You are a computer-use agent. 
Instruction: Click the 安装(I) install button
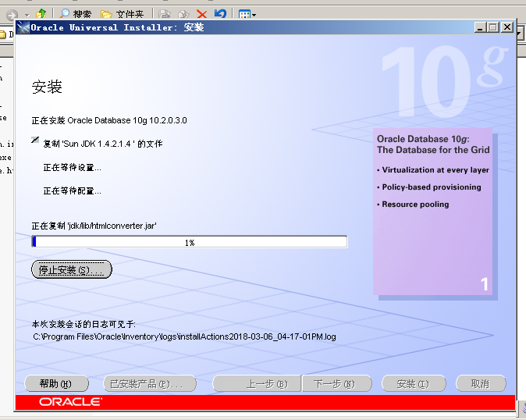tap(414, 383)
